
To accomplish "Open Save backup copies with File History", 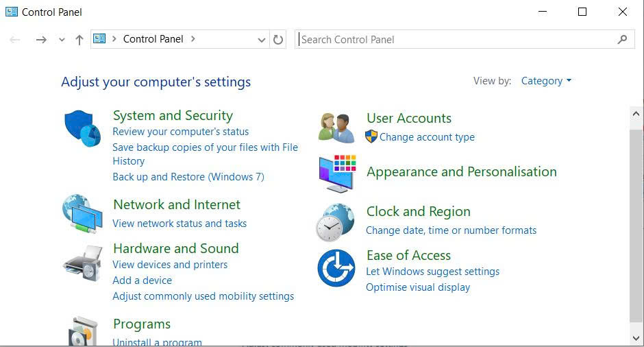I will (x=206, y=154).
